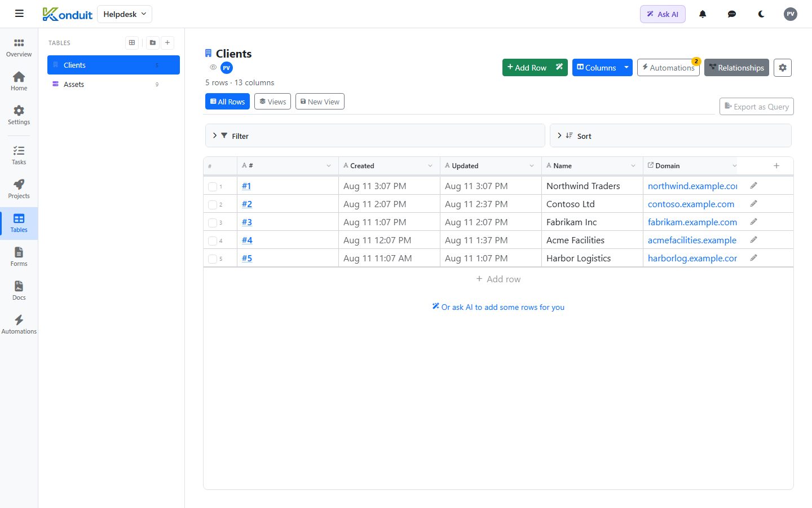The height and width of the screenshot is (508, 812).
Task: Check the row 2 checkbox
Action: pyautogui.click(x=213, y=204)
